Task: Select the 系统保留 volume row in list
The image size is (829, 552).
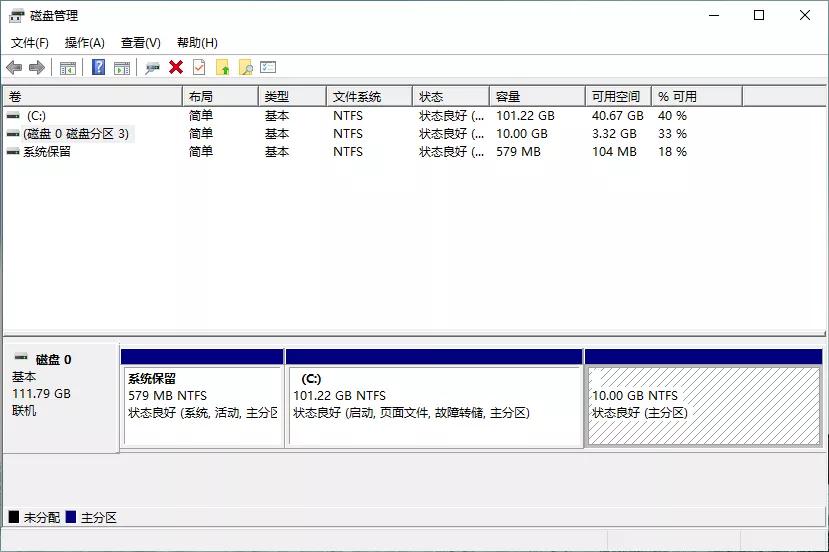Action: [x=47, y=152]
